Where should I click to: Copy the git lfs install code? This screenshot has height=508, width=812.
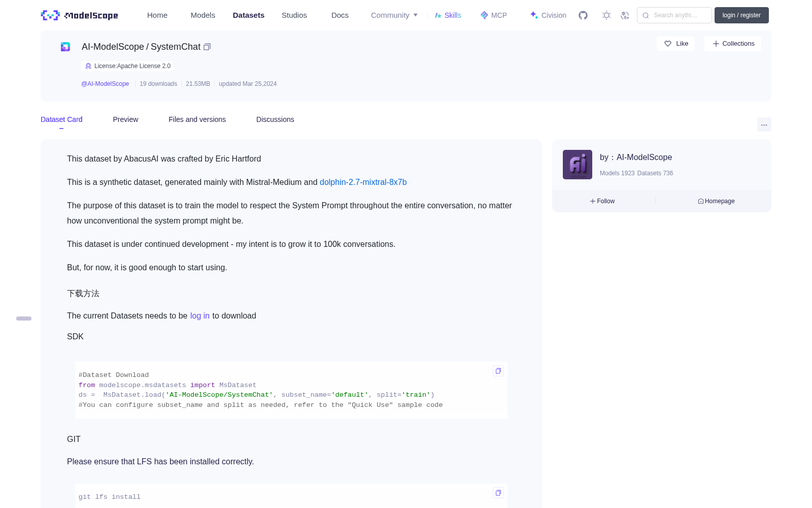tap(498, 493)
